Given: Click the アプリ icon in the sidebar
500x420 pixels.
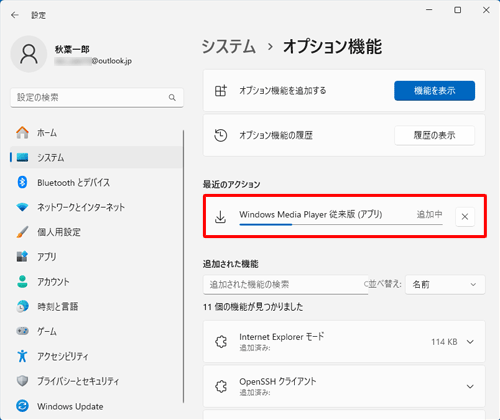Looking at the screenshot, I should pos(22,256).
